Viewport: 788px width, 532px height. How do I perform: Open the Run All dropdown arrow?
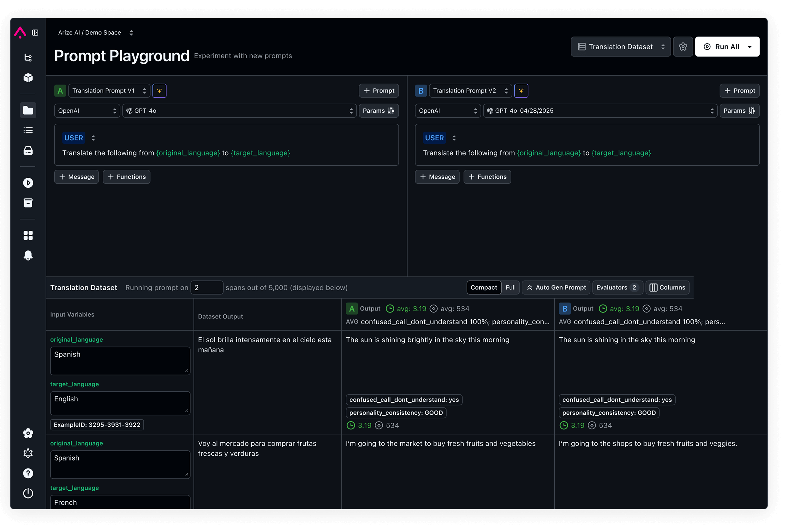tap(750, 47)
